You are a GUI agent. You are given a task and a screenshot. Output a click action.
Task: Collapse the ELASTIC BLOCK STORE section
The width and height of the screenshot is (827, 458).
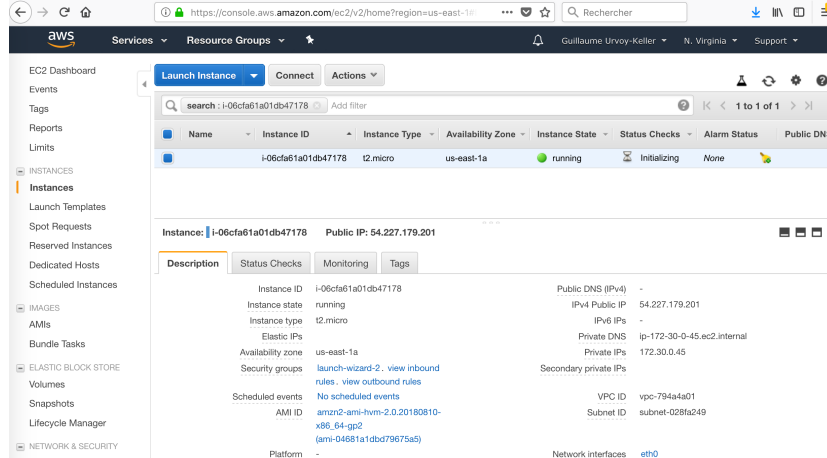coord(20,368)
